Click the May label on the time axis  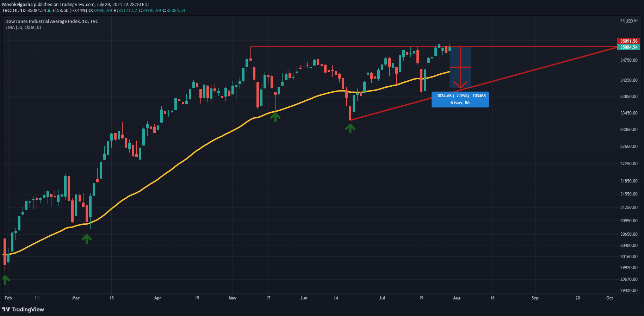[x=233, y=298]
